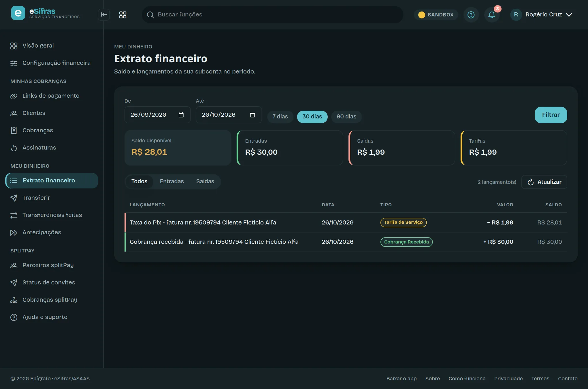
Task: Go to Links de pagamento
Action: (x=52, y=96)
